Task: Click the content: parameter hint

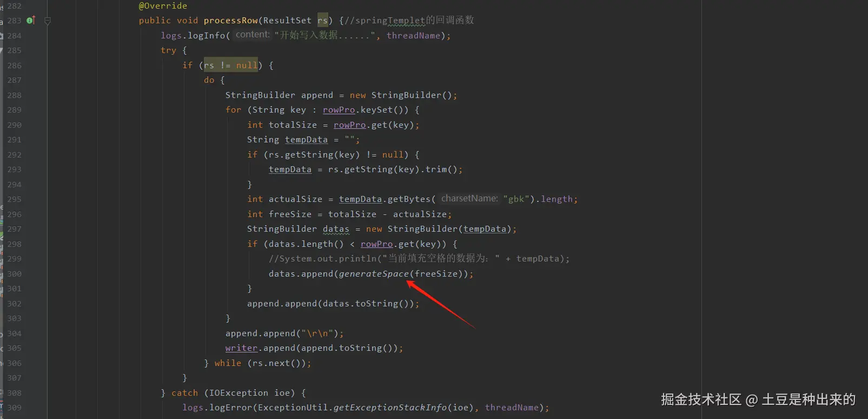Action: pos(253,35)
